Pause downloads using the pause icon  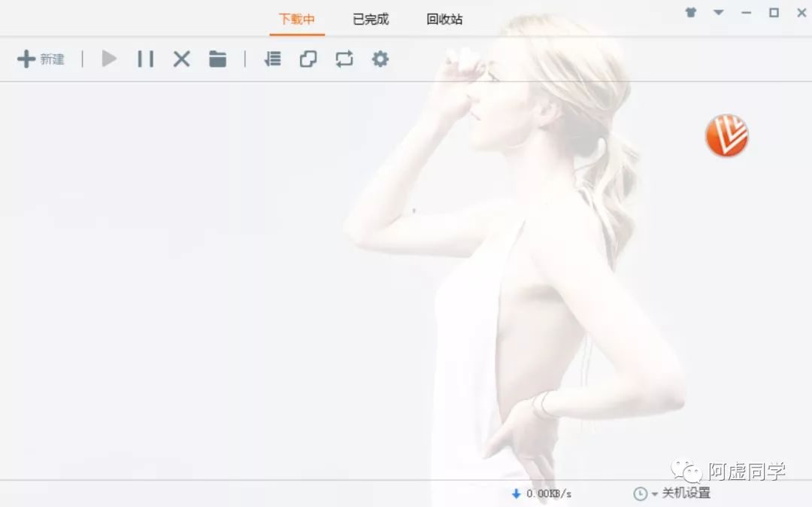(145, 59)
